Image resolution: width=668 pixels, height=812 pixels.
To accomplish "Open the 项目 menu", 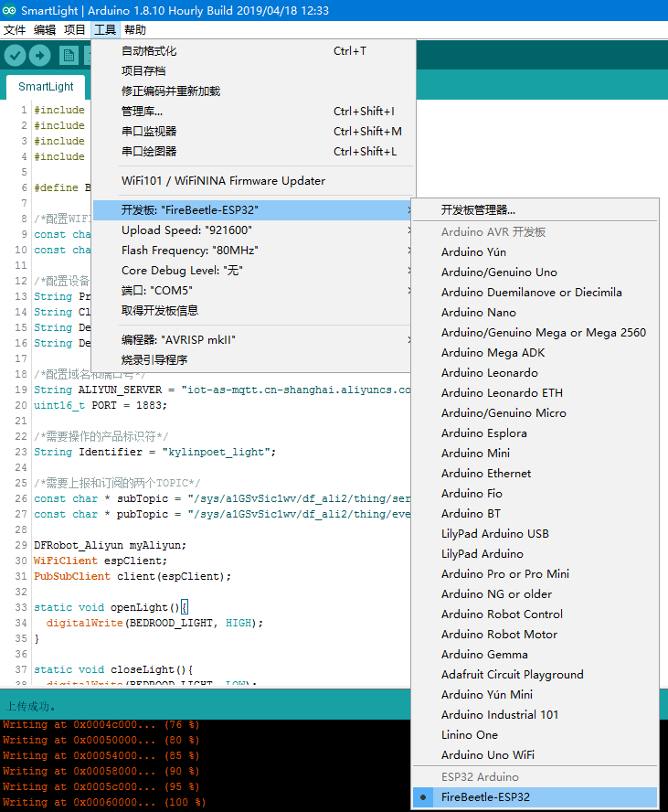I will pos(75,30).
